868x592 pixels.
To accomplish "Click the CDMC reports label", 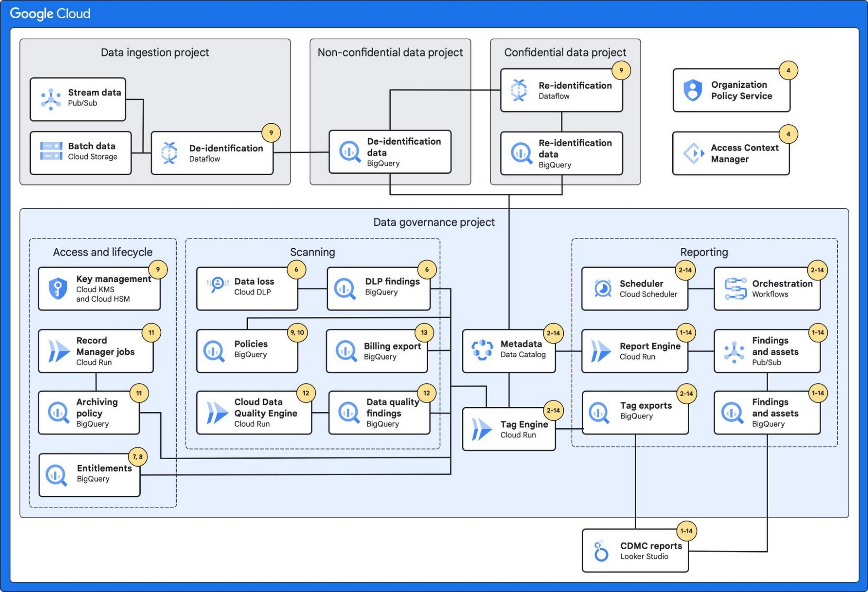I will click(x=651, y=546).
